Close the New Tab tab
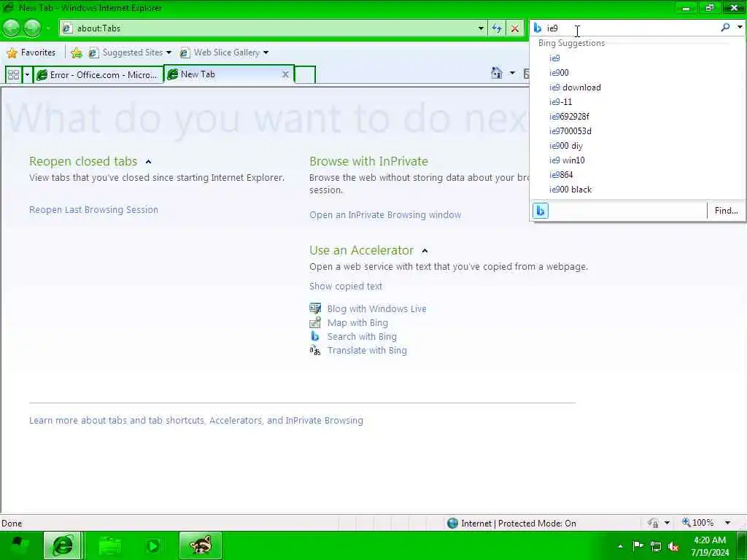 [x=285, y=74]
